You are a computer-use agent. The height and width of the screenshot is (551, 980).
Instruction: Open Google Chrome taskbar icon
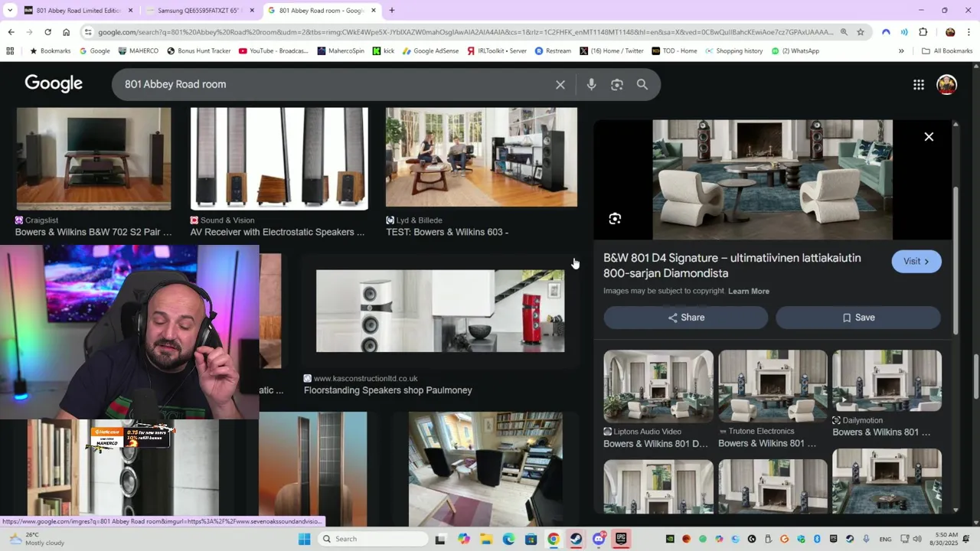(553, 539)
